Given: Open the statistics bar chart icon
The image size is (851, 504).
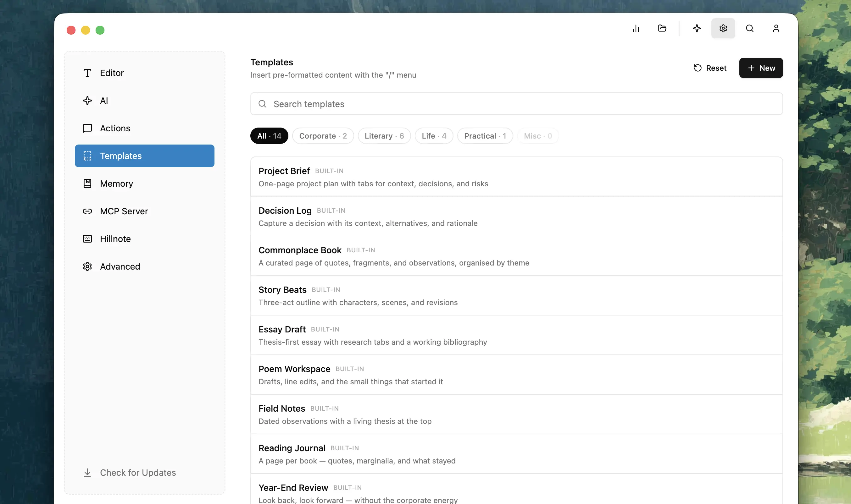Looking at the screenshot, I should click(x=636, y=29).
